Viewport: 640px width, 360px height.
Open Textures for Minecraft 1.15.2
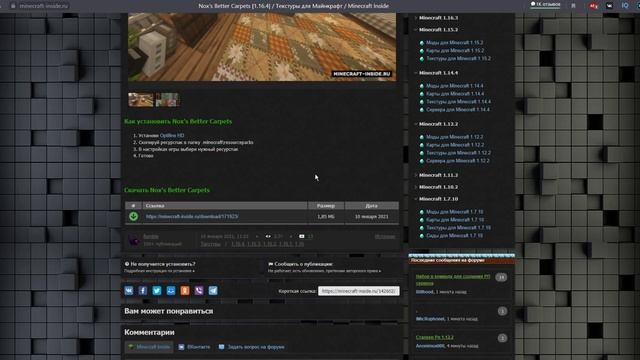458,58
